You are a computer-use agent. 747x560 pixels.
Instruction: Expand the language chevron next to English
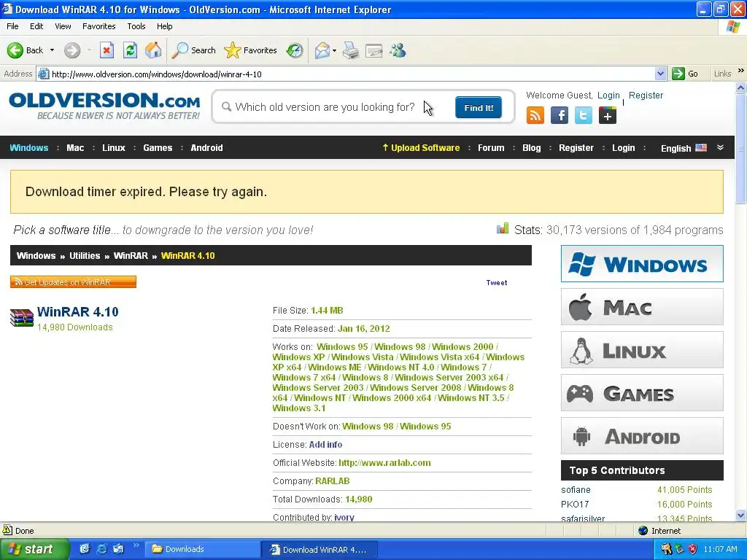[x=720, y=147]
